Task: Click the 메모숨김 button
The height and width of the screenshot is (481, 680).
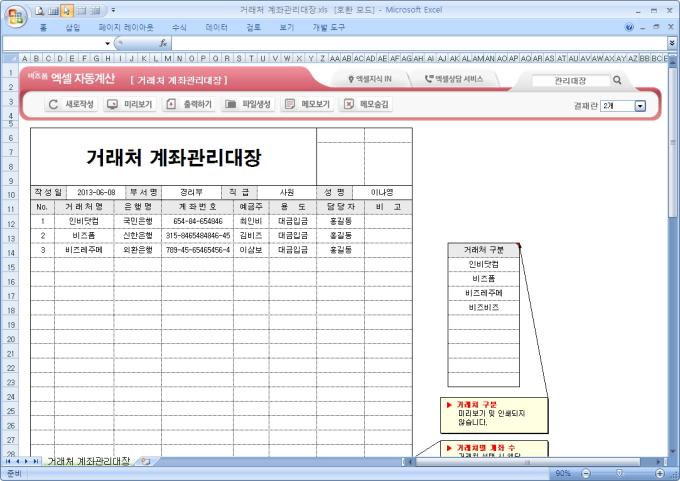Action: [366, 104]
